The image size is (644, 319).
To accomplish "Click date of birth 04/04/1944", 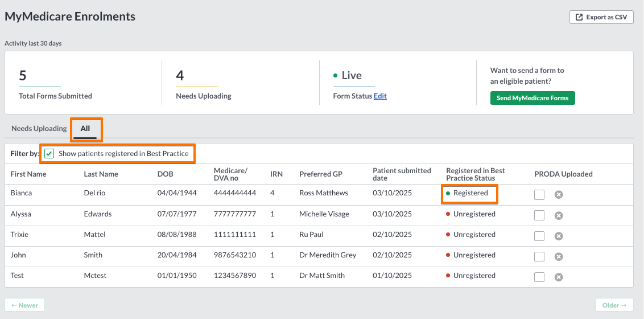I will point(177,193).
